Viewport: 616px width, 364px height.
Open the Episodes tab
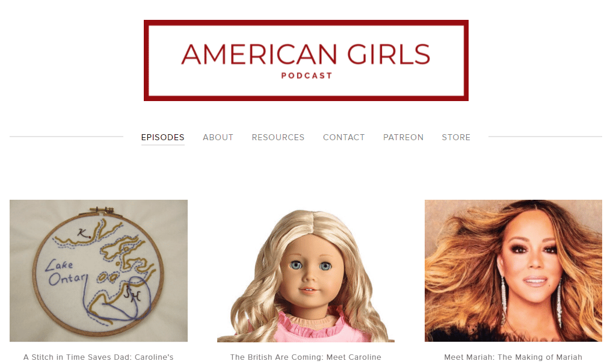point(162,137)
